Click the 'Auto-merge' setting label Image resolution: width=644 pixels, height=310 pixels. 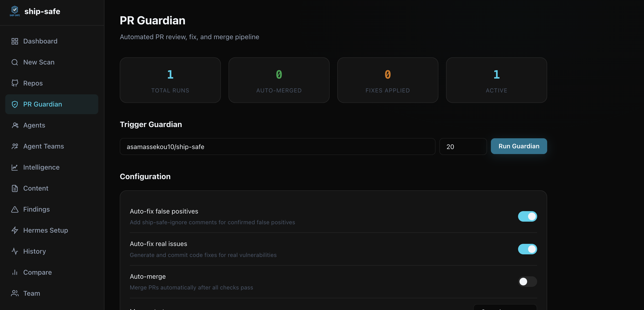[x=148, y=277]
